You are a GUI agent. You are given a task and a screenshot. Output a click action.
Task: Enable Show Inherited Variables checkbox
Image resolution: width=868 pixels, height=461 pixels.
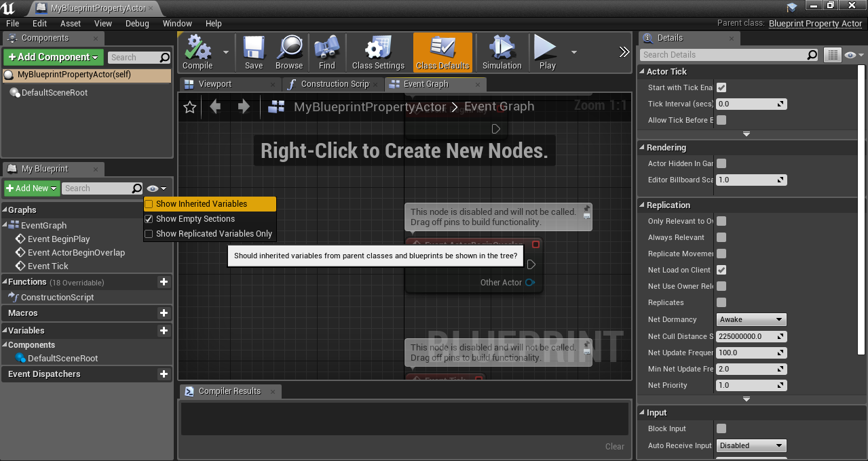coord(149,204)
